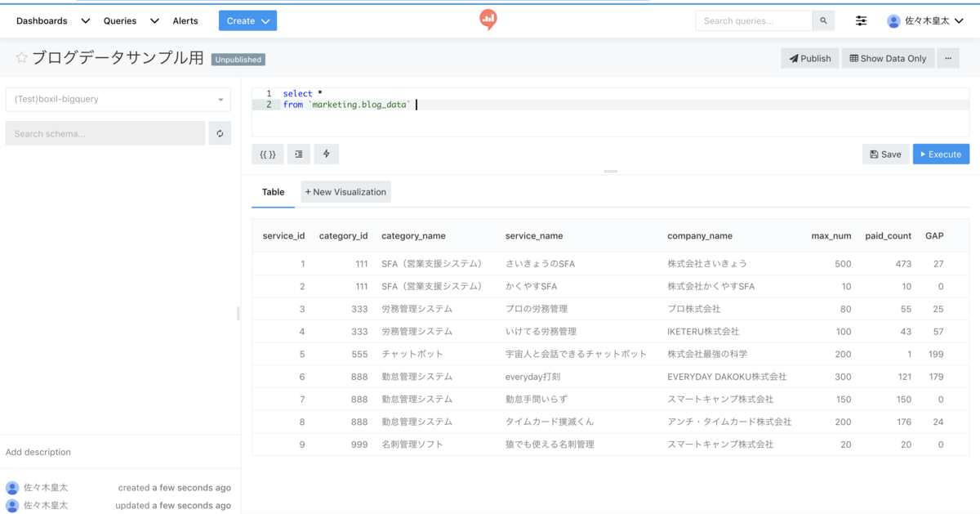The image size is (980, 514).
Task: Select cell チャットボット in category_name
Action: pyautogui.click(x=412, y=354)
